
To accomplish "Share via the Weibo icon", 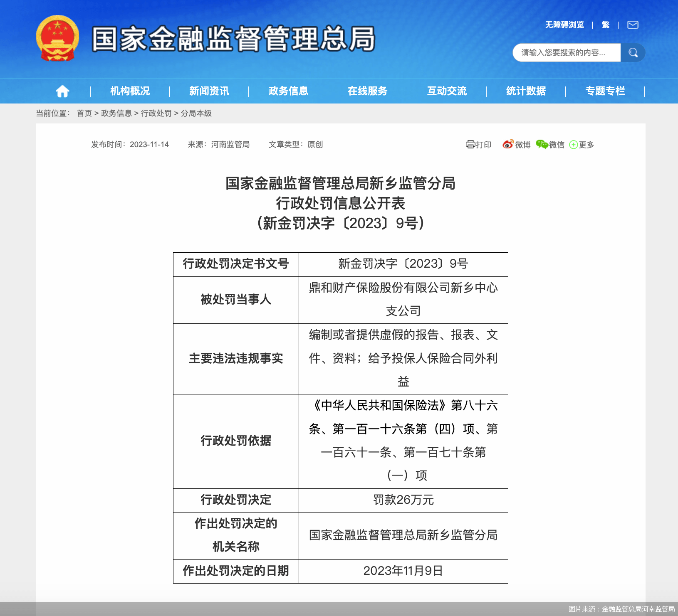I will (x=508, y=144).
